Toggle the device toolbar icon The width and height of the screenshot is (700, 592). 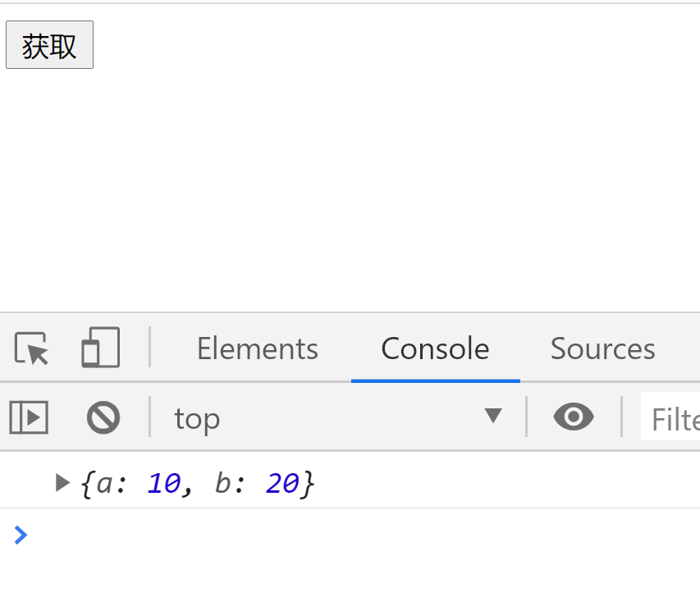100,348
